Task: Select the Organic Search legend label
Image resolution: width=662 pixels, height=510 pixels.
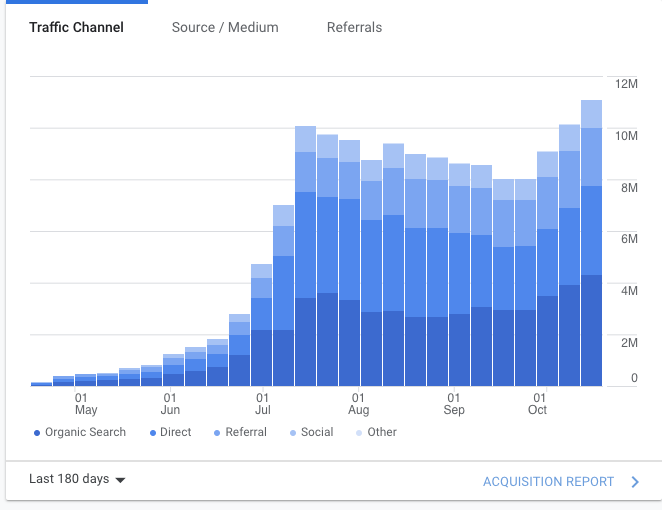Action: [x=85, y=432]
